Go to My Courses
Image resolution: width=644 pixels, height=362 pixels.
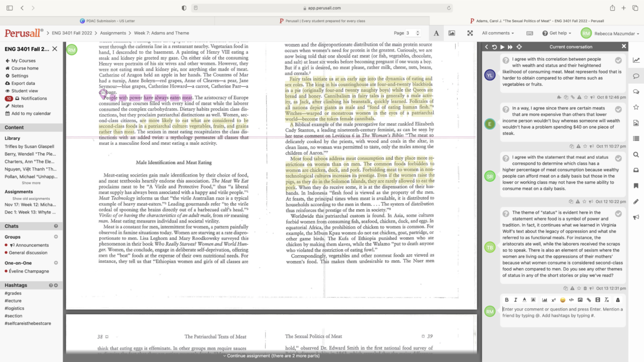coord(20,61)
